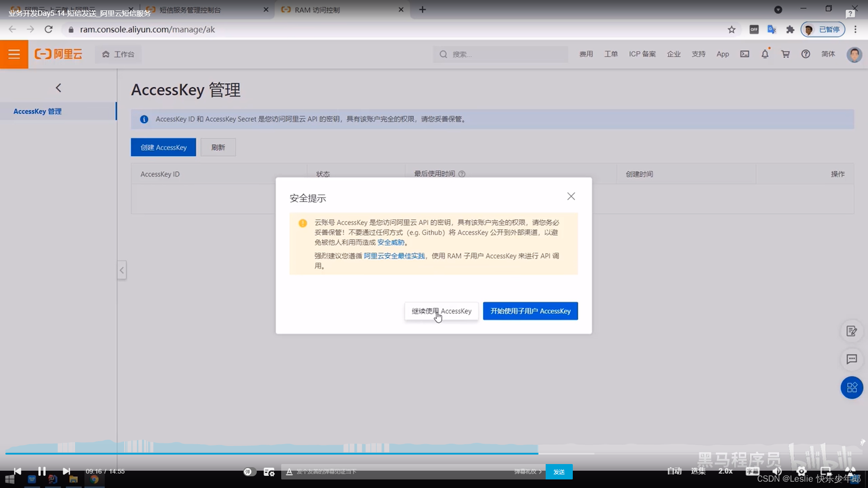Go to 工作台 workbench
Viewport: 868px width, 488px height.
click(x=118, y=54)
